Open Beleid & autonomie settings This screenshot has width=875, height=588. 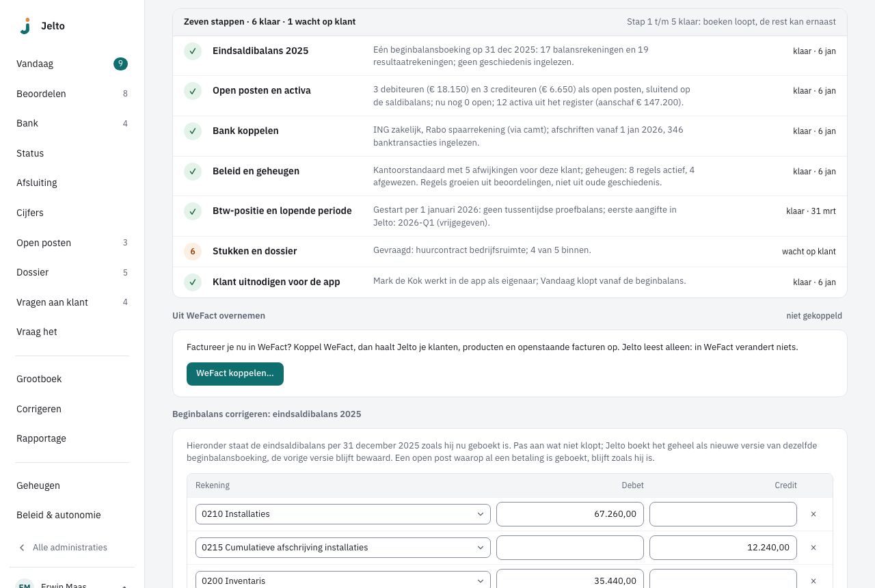point(72,516)
